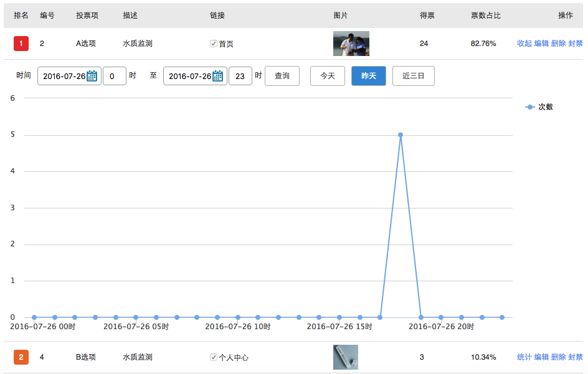This screenshot has width=588, height=374.
Task: Uncheck the 首页 link checkbox
Action: point(214,44)
